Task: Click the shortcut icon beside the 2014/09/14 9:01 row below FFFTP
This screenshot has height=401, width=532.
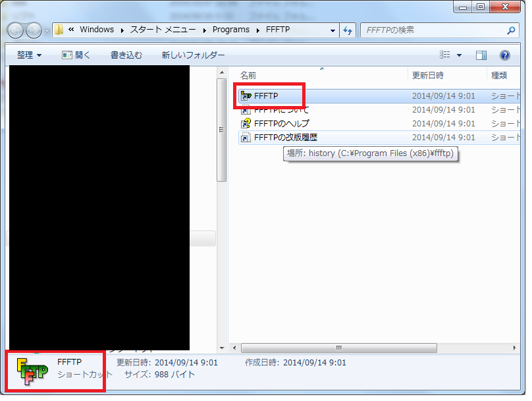Action: point(246,110)
